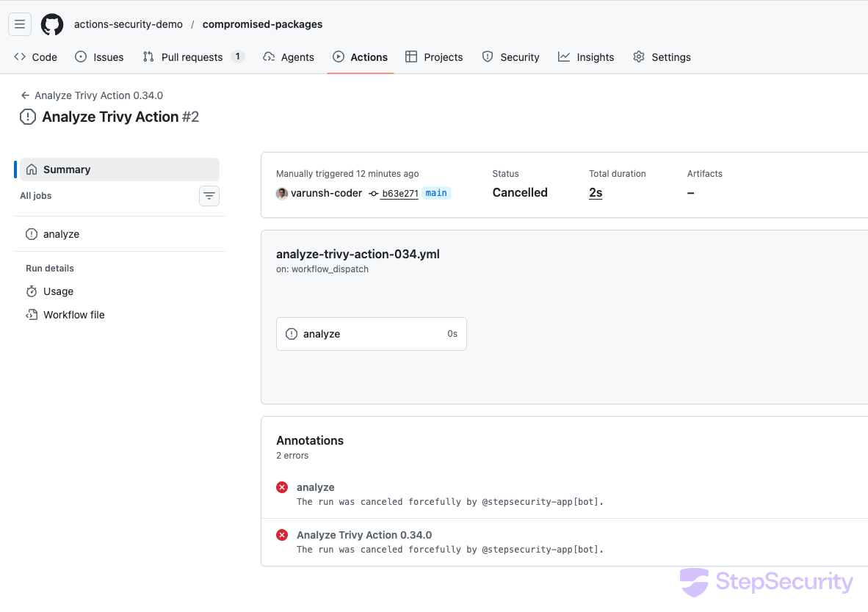Open the Projects tab
868x612 pixels.
tap(434, 57)
